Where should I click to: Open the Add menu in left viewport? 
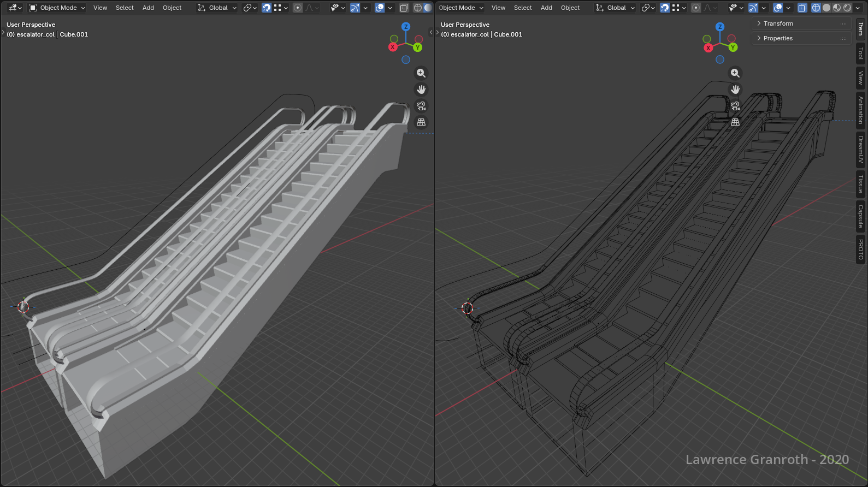click(148, 8)
